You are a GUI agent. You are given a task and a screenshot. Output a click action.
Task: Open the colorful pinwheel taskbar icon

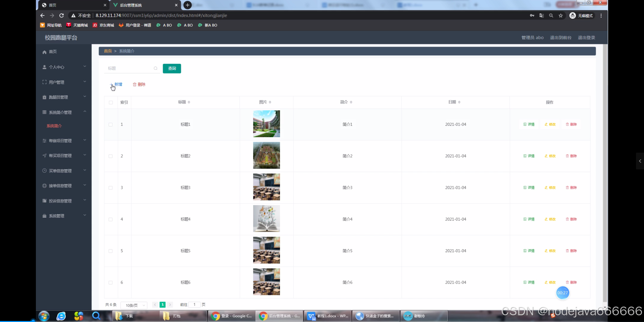click(78, 316)
